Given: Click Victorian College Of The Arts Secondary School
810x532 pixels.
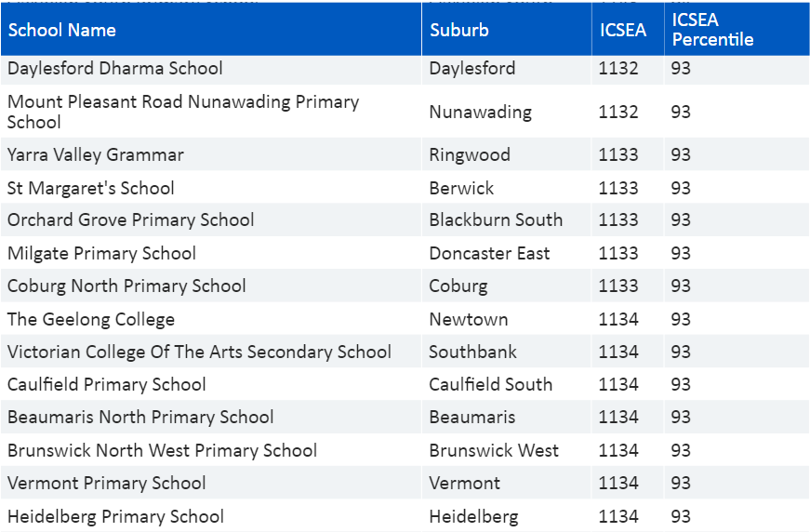Looking at the screenshot, I should click(x=199, y=352).
